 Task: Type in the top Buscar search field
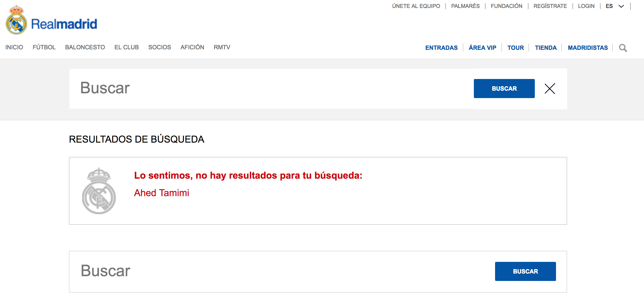(x=270, y=89)
